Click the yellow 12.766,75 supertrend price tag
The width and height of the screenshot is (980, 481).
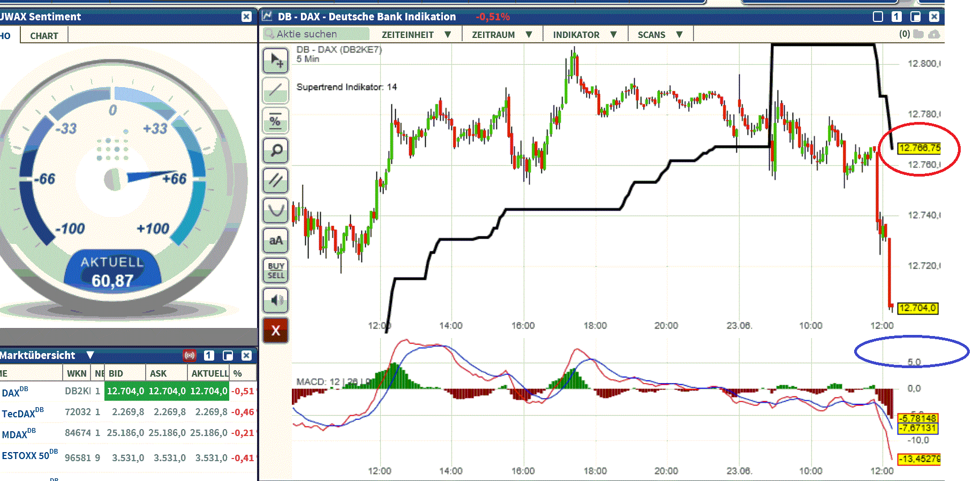919,148
